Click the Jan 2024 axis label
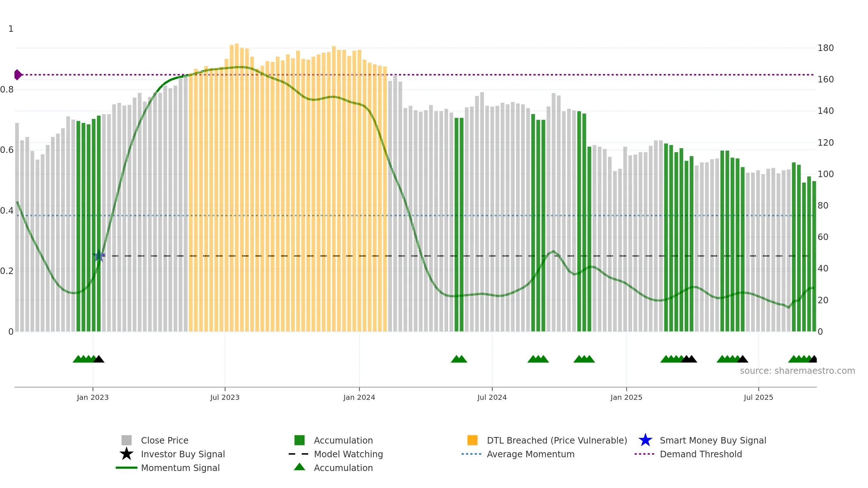868x488 pixels. (359, 398)
